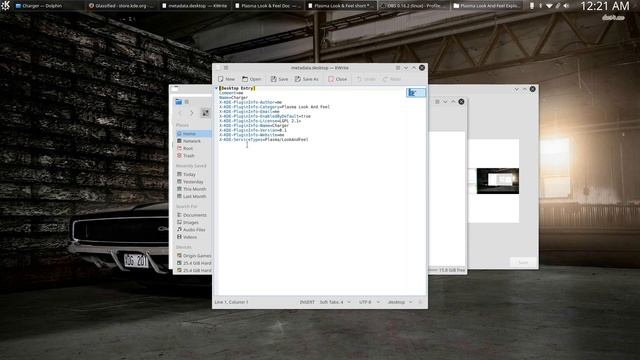Click X-KDE-ServiceTypes line in editor

pyautogui.click(x=264, y=140)
